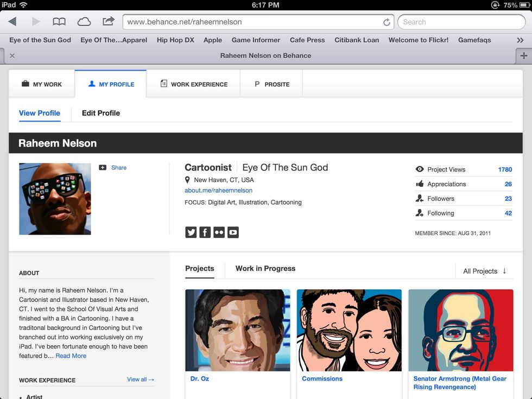Viewport: 532px width, 399px height.
Task: Open the Commissions project title
Action: (x=322, y=379)
